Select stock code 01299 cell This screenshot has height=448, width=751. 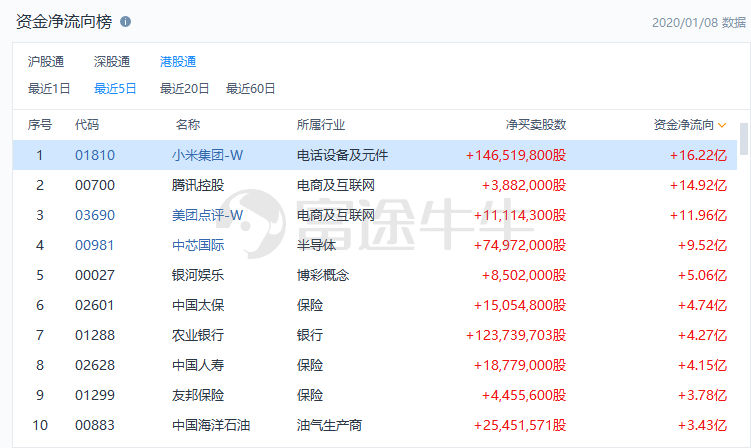point(95,395)
